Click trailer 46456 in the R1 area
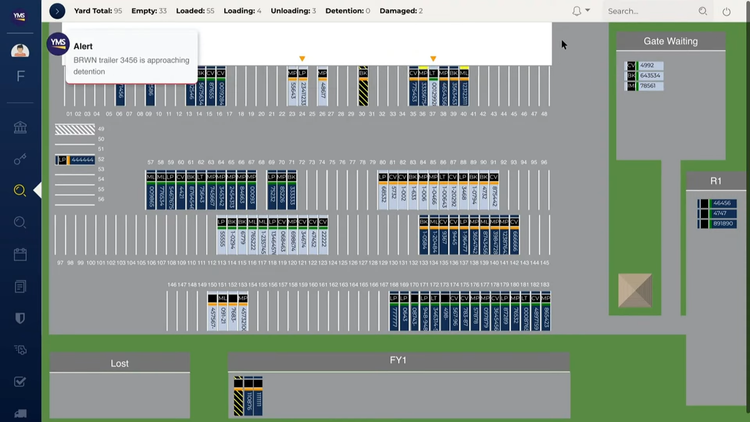Viewport: 750px width, 422px height. (x=721, y=203)
